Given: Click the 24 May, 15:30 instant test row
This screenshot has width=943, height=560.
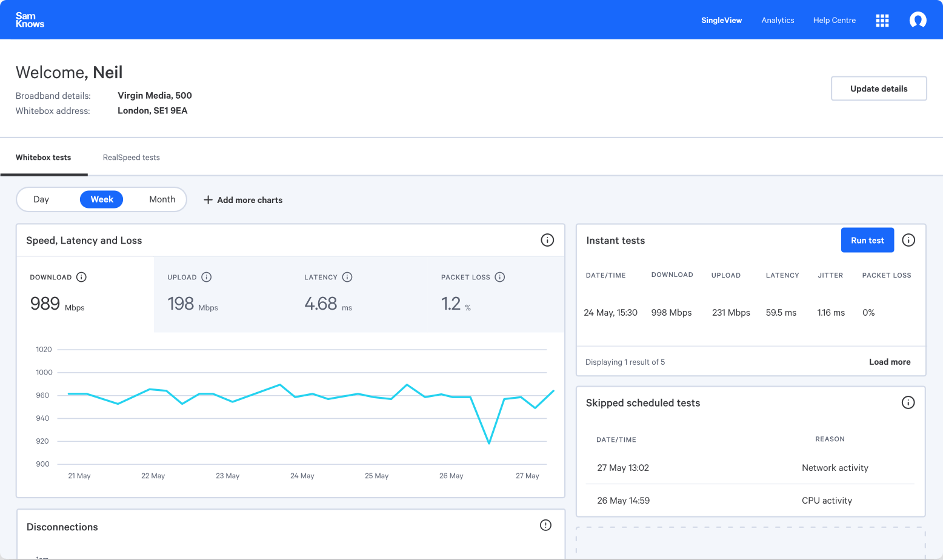Looking at the screenshot, I should click(x=750, y=313).
